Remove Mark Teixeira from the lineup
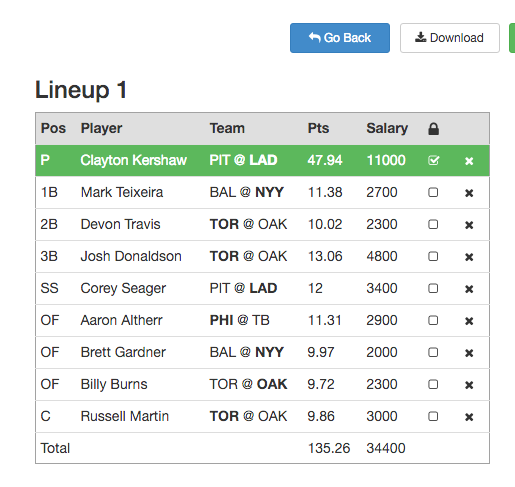 coord(469,193)
